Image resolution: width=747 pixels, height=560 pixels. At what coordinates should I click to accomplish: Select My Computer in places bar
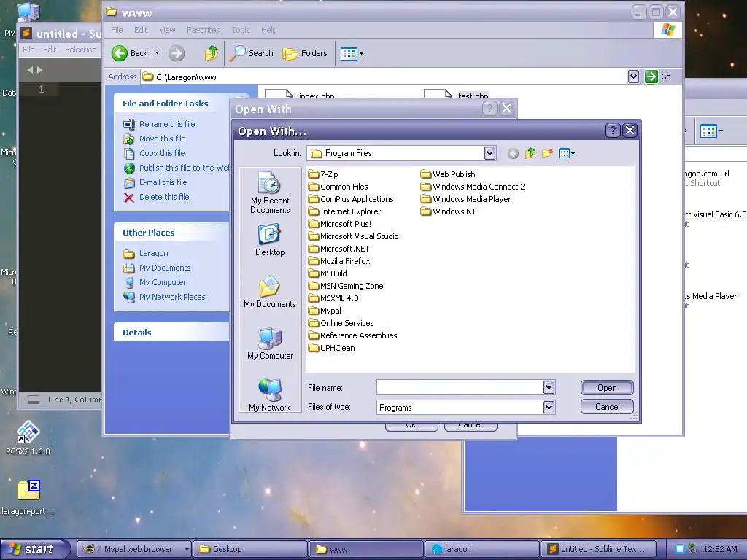(270, 344)
